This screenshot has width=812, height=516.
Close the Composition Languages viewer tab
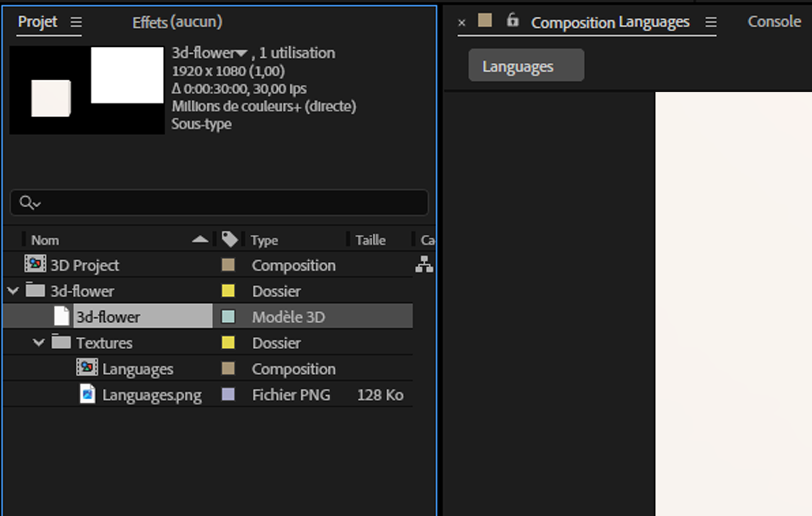pos(462,23)
